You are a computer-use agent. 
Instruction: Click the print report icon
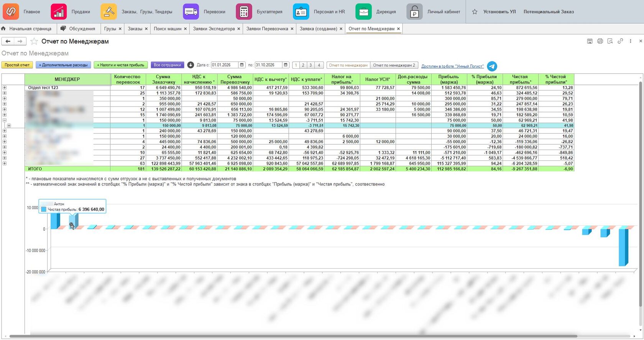pos(600,41)
